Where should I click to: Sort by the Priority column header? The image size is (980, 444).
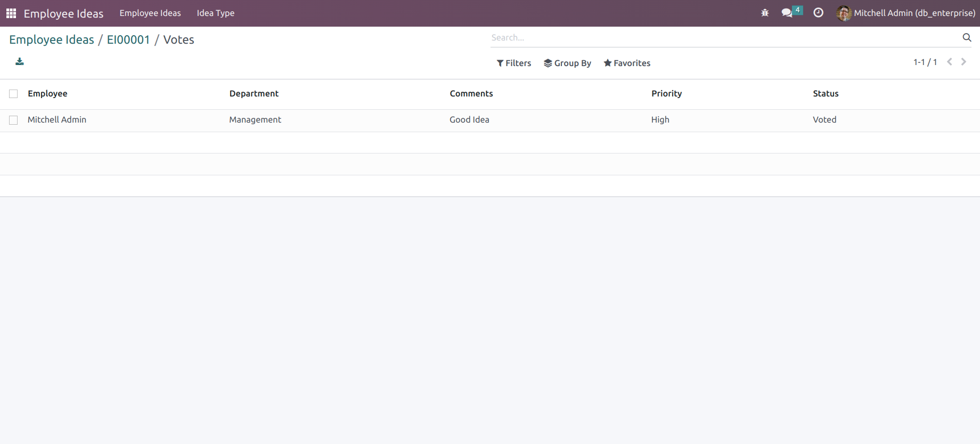click(666, 93)
